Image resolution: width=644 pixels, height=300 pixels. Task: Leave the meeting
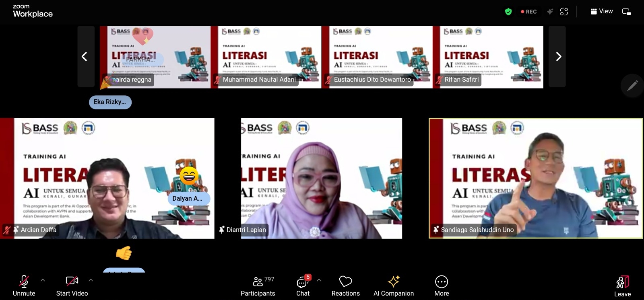(x=622, y=286)
